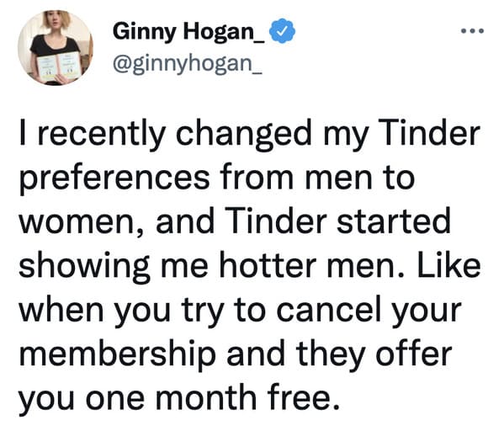
Task: Click the word "started" in third line
Action: (x=394, y=221)
